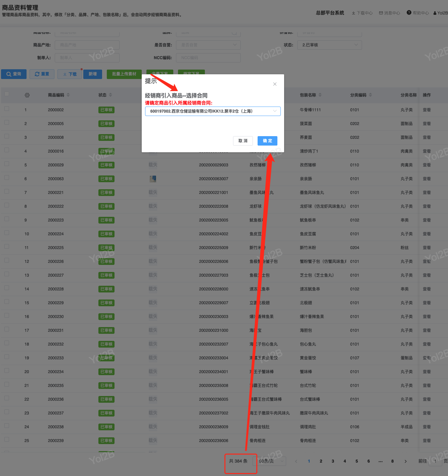Select current page 1 in pagination

(309, 461)
